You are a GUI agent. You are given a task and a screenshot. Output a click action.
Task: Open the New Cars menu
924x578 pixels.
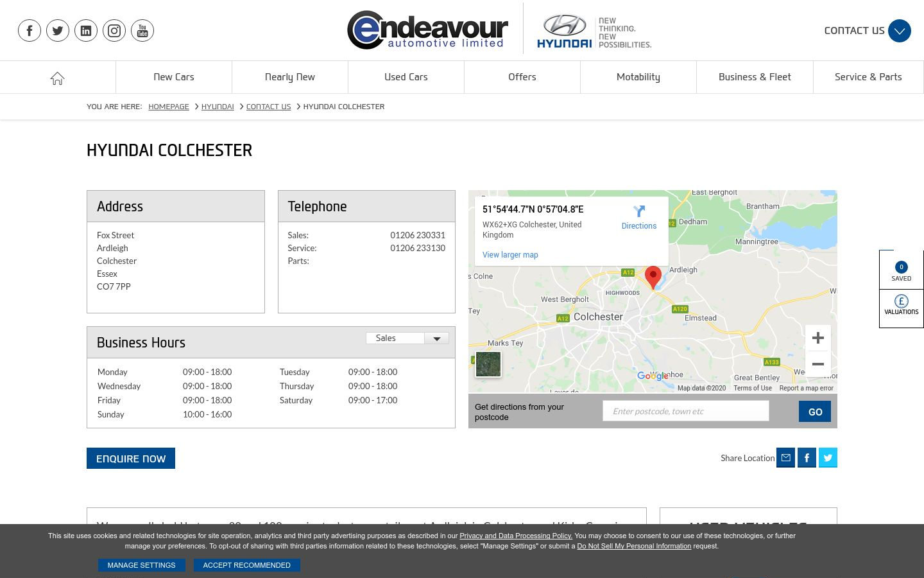(x=174, y=77)
